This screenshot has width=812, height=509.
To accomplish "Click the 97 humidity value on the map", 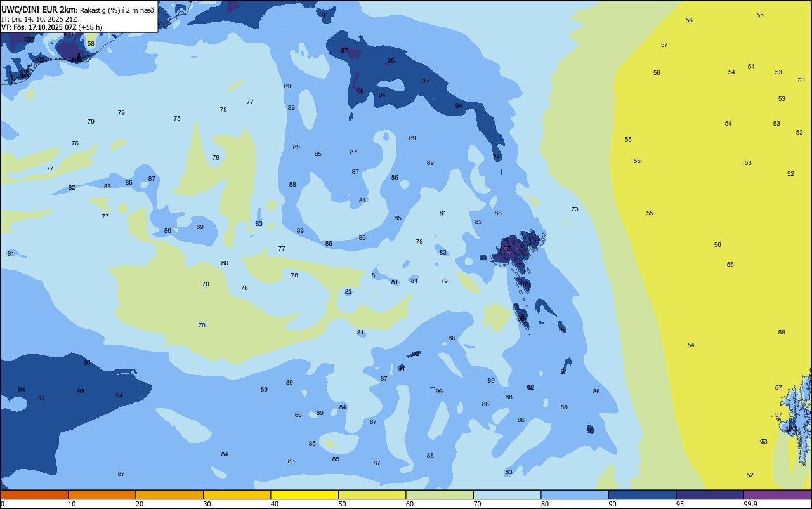I will pos(344,50).
